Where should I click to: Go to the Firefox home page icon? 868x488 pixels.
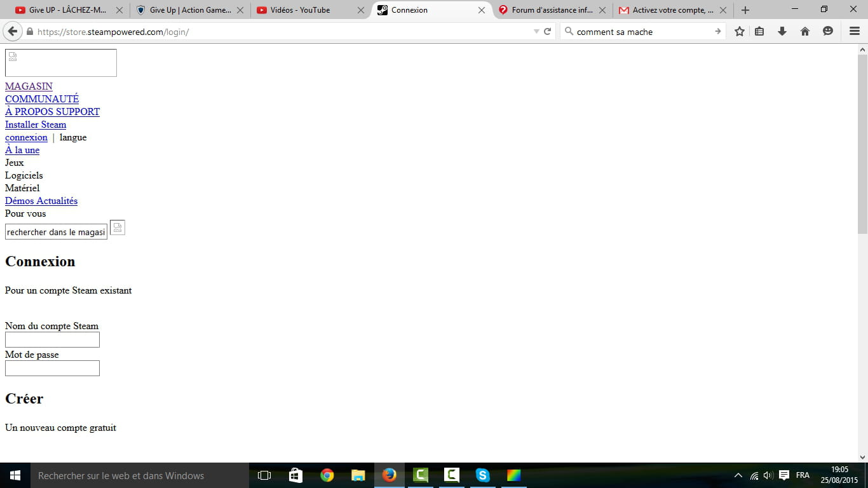point(805,31)
